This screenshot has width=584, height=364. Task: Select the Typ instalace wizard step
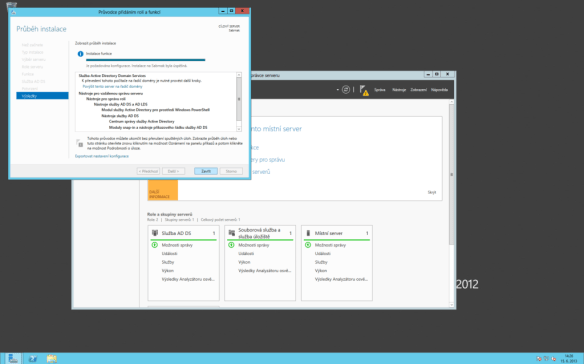pyautogui.click(x=32, y=52)
